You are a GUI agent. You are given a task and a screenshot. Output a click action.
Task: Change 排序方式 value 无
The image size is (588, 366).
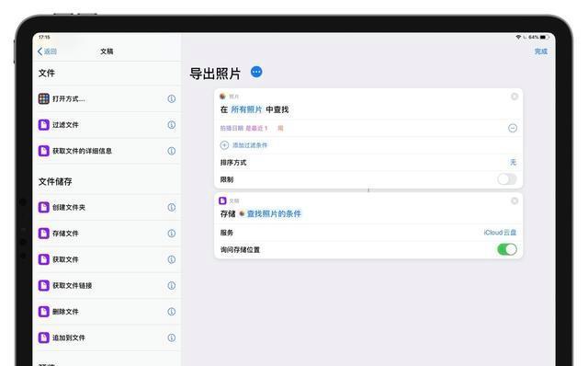(x=513, y=162)
